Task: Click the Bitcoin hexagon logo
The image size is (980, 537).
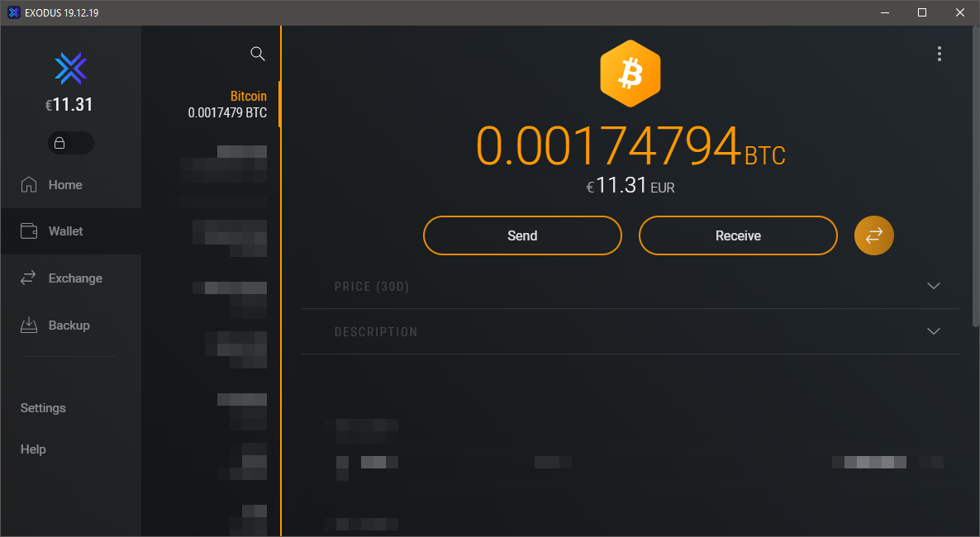Action: [x=630, y=74]
